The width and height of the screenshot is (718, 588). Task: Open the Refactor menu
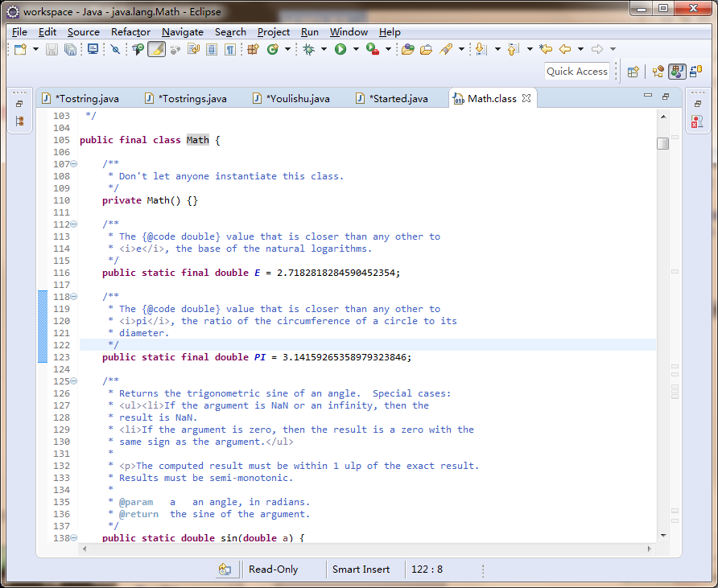[130, 32]
